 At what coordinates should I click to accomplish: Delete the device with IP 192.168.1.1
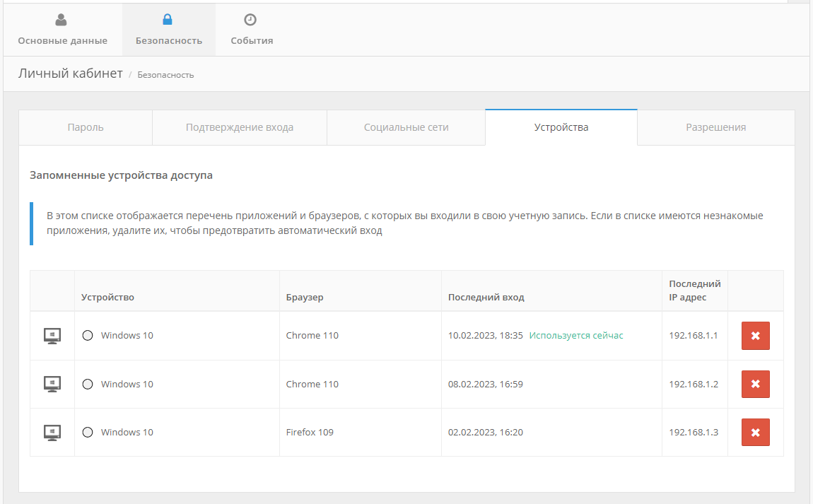point(755,336)
